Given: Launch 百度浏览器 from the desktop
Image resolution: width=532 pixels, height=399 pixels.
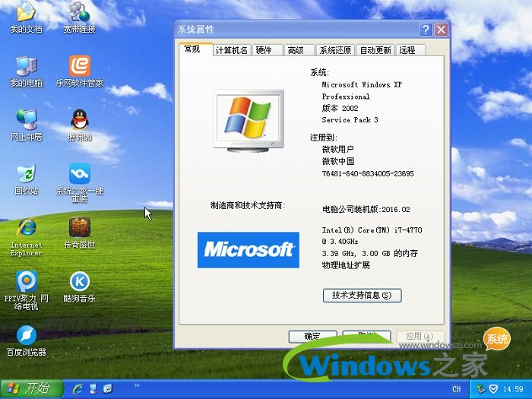Looking at the screenshot, I should [26, 336].
